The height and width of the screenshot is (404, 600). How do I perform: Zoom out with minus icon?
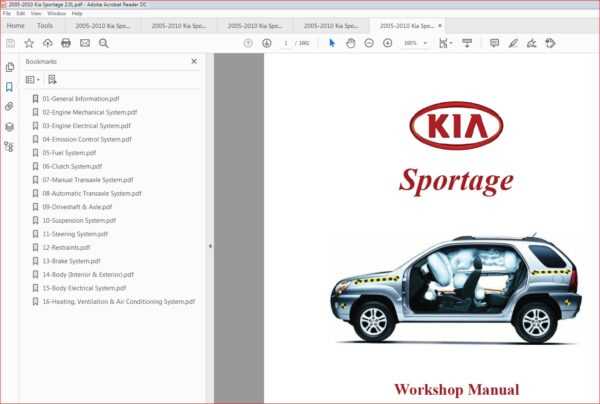click(x=369, y=43)
